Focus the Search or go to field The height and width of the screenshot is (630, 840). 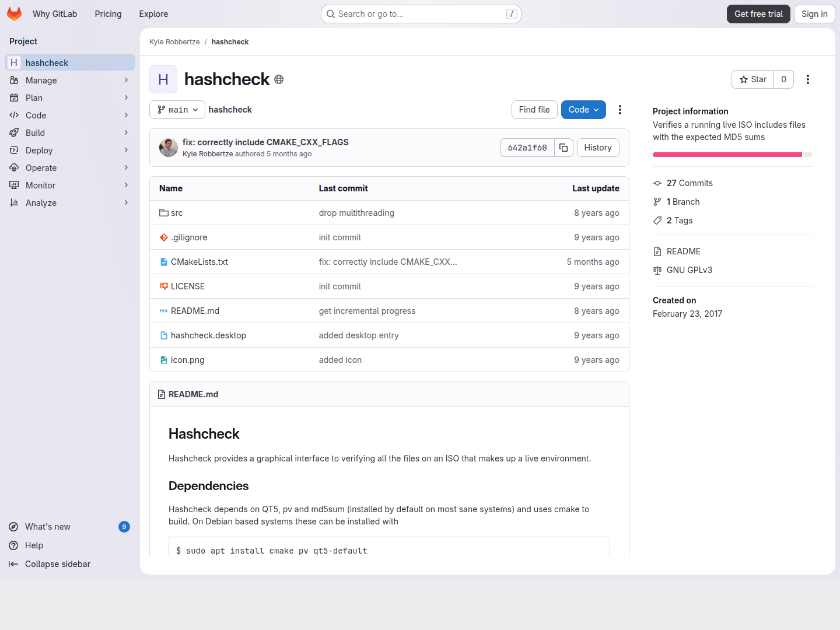pyautogui.click(x=421, y=14)
